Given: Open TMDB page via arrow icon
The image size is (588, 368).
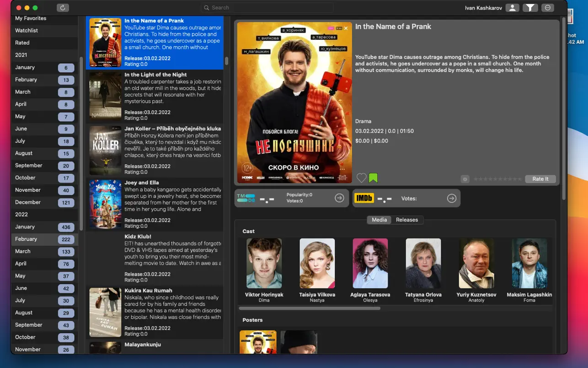Looking at the screenshot, I should pyautogui.click(x=339, y=198).
